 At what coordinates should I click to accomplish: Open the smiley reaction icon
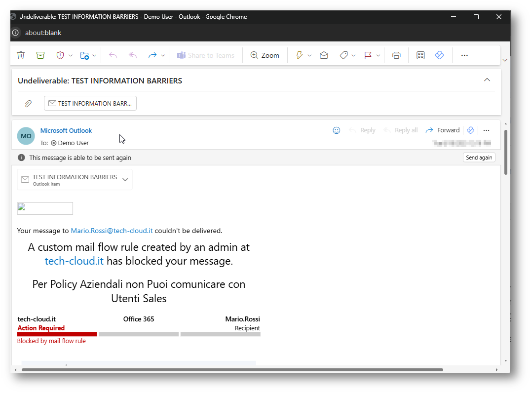337,130
